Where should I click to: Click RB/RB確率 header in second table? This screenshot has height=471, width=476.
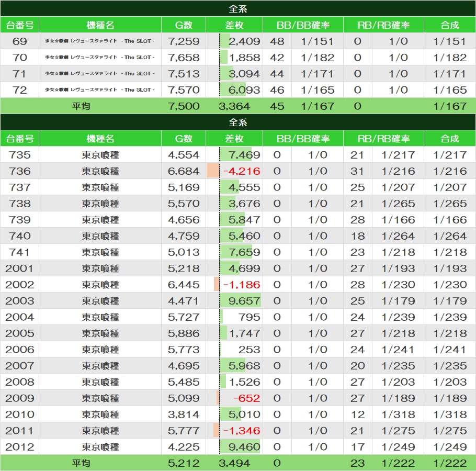(383, 139)
